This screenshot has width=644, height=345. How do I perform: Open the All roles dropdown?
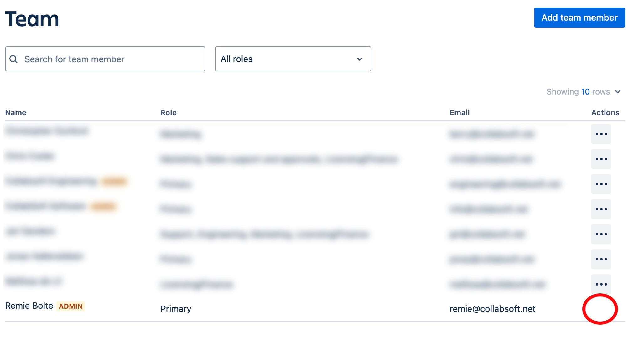click(x=293, y=59)
